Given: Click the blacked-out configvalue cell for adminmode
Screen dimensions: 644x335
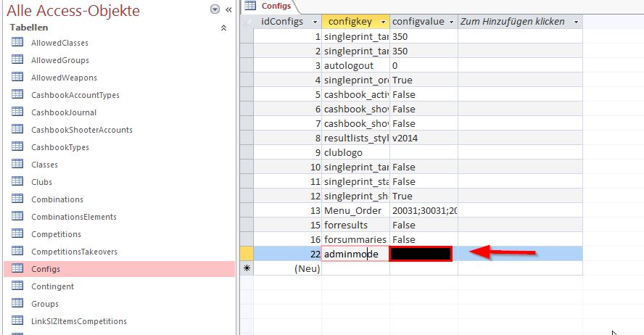Looking at the screenshot, I should pyautogui.click(x=421, y=254).
